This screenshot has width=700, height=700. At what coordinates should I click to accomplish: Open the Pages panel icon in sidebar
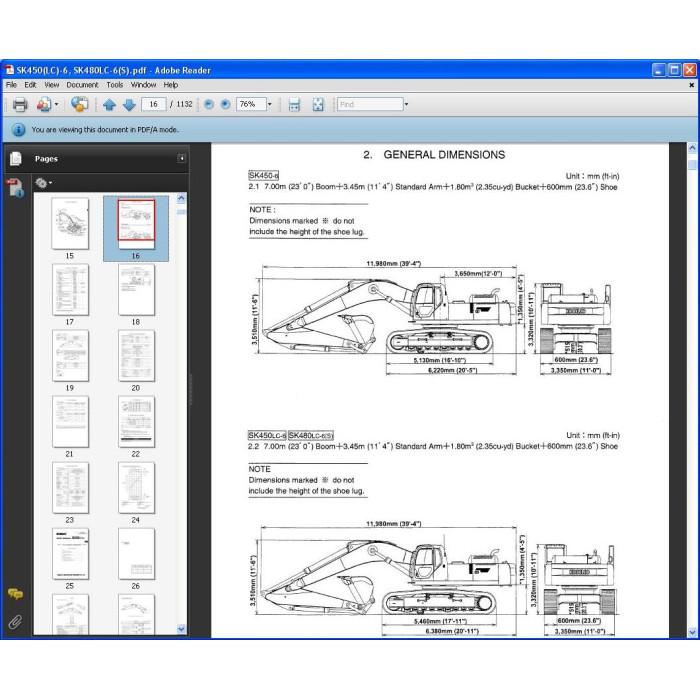coord(16,158)
